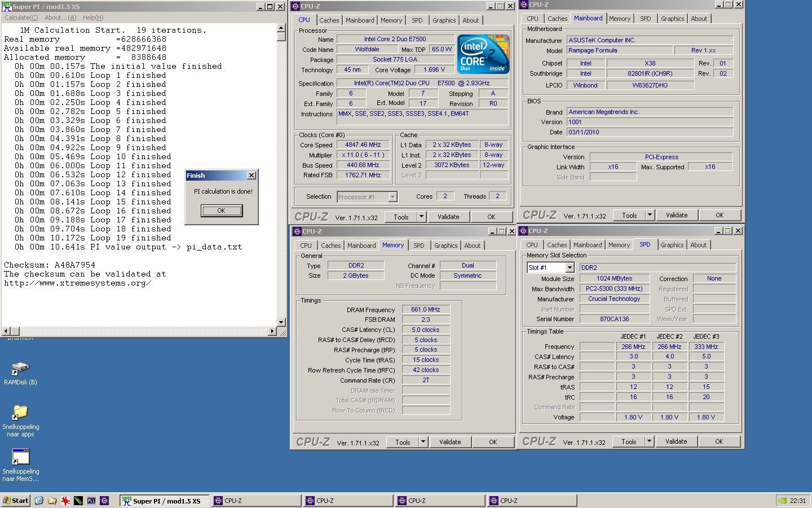Open Mainboard tab in top-left CPU-Z window
This screenshot has width=812, height=508.
click(x=360, y=20)
